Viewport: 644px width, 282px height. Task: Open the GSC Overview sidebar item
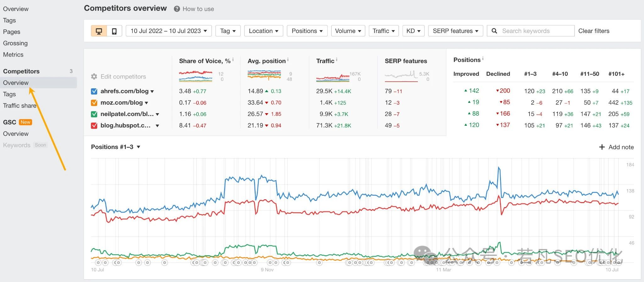pyautogui.click(x=16, y=134)
